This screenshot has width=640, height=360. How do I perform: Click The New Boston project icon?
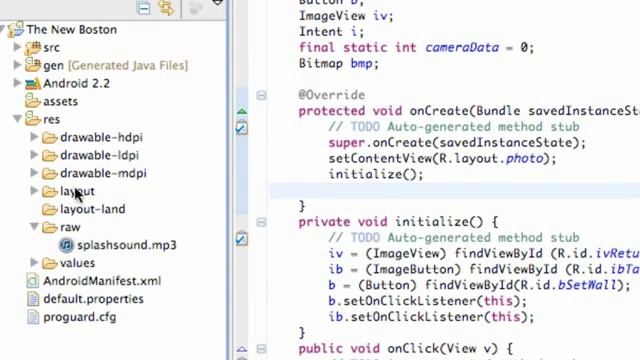[x=16, y=30]
